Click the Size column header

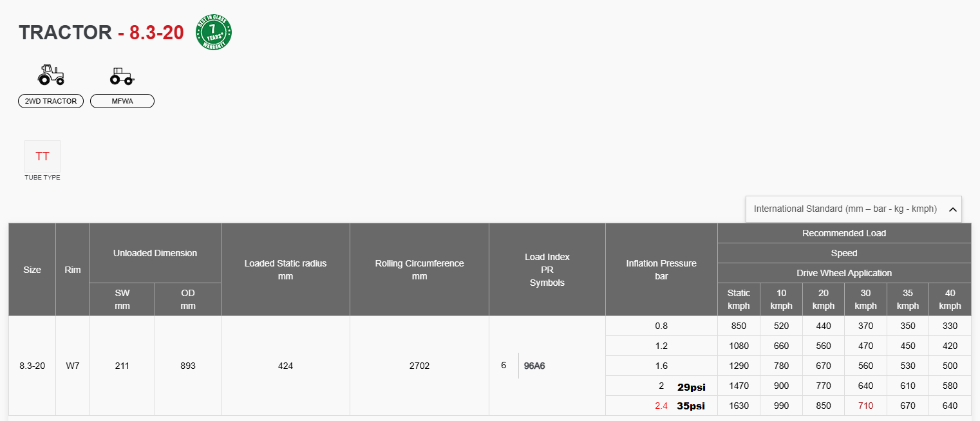tap(32, 270)
